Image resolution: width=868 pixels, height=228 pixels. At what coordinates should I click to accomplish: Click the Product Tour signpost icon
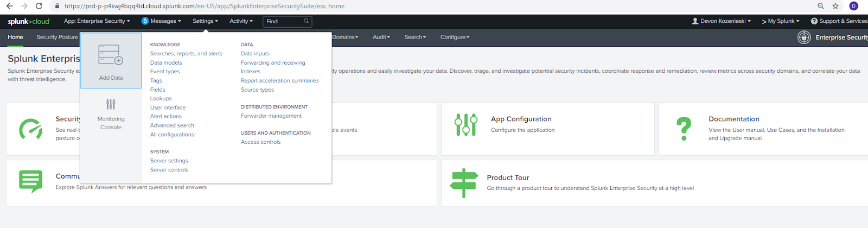(x=464, y=183)
